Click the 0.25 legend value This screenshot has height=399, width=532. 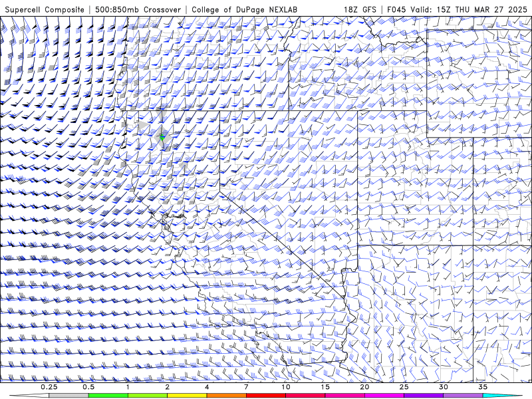tap(49, 387)
